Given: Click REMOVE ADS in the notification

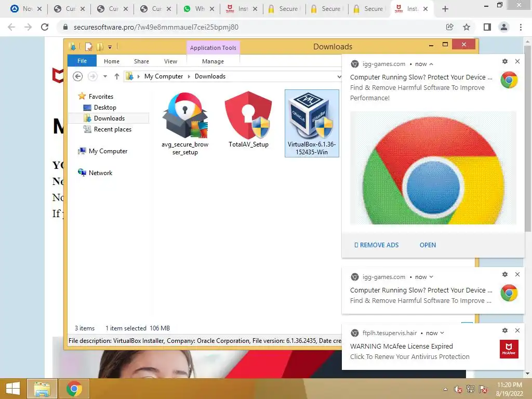Looking at the screenshot, I should (x=377, y=245).
